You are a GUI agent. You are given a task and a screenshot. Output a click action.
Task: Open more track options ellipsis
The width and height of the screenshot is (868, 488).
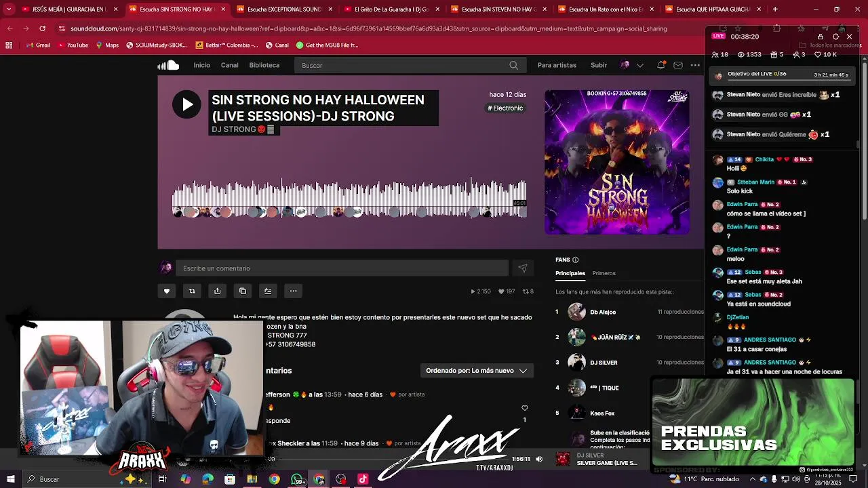click(293, 291)
